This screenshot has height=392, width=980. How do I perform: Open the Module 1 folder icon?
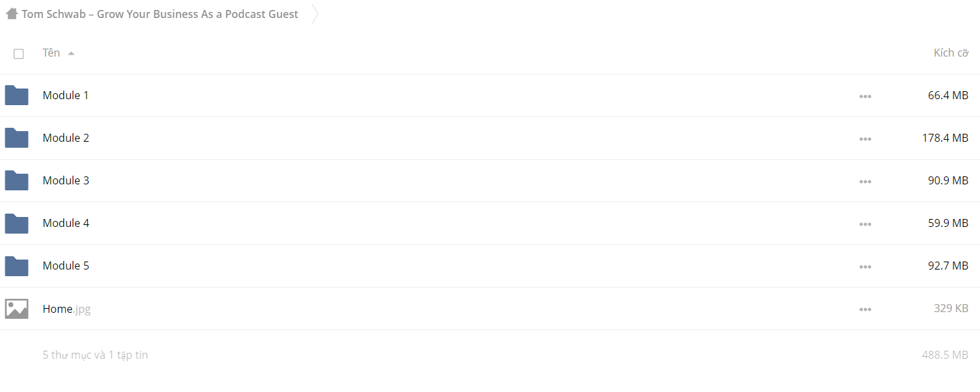pos(17,96)
